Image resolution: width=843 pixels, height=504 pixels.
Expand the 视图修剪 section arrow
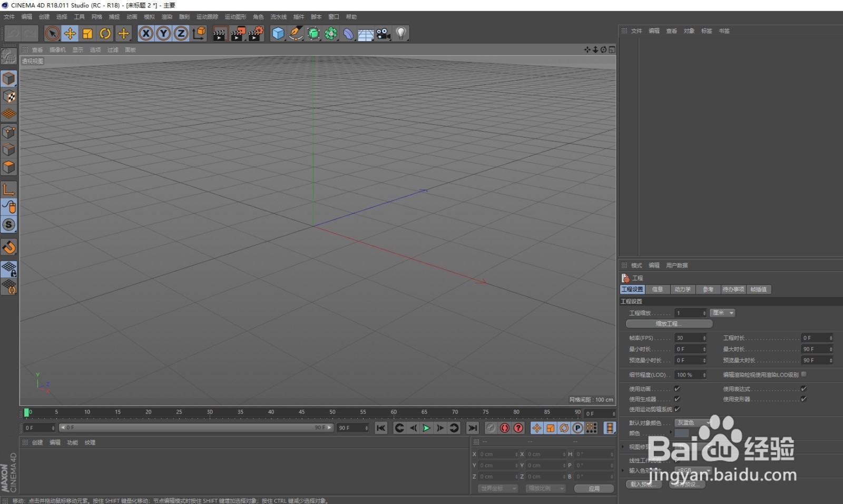click(x=623, y=447)
